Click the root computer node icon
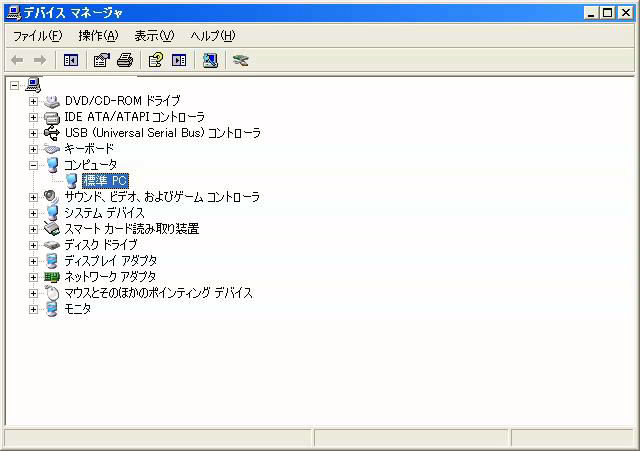The height and width of the screenshot is (451, 640). click(33, 85)
